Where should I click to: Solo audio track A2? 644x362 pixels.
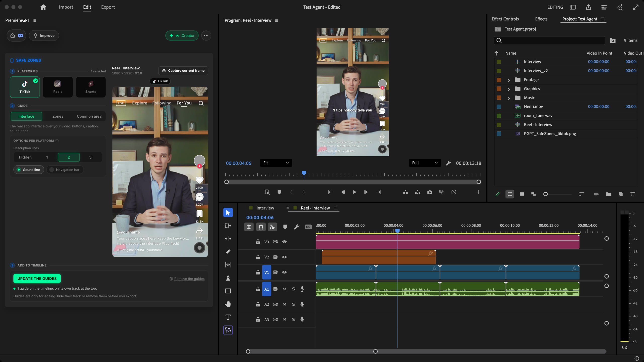point(293,304)
